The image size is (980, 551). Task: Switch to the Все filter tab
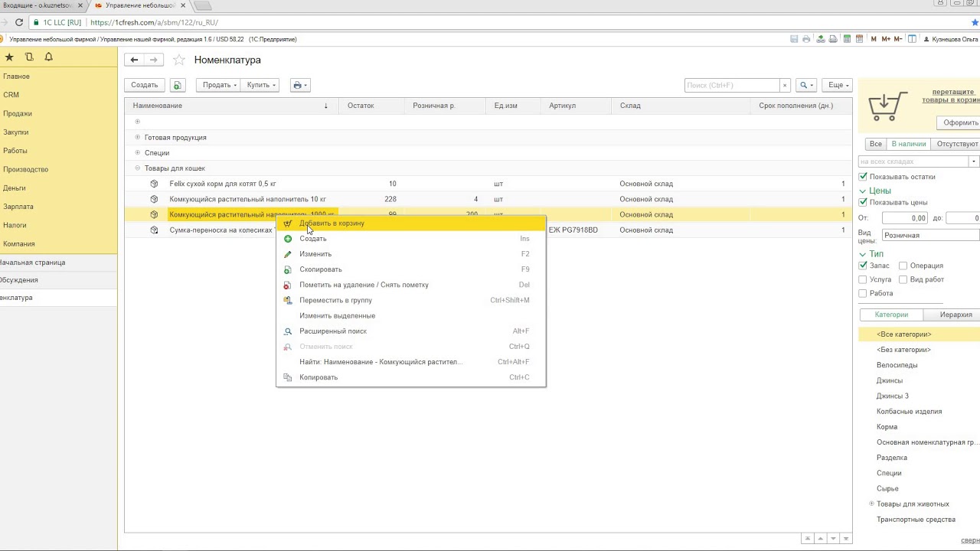[875, 144]
